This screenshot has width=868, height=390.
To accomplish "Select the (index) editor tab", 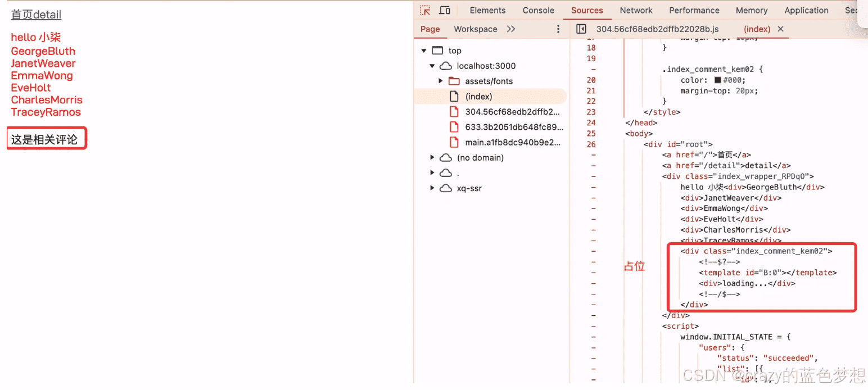I will [757, 29].
